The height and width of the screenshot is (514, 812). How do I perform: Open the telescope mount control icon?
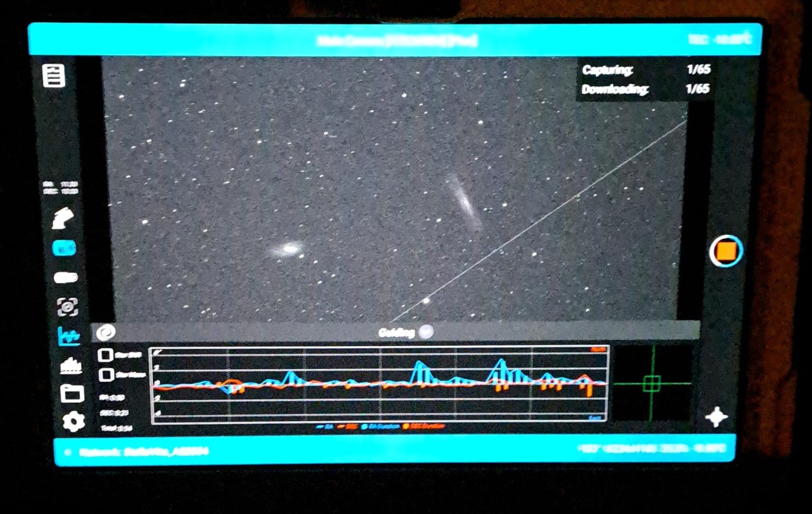point(63,218)
